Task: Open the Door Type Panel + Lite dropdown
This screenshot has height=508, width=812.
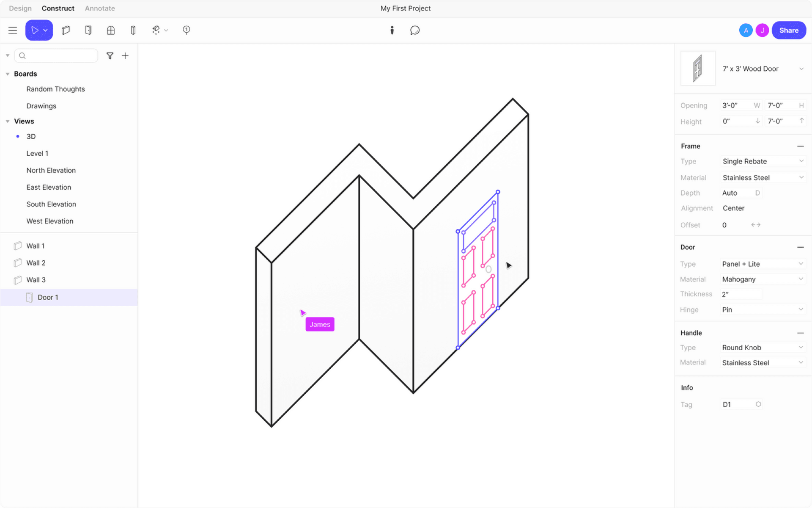Action: (762, 264)
